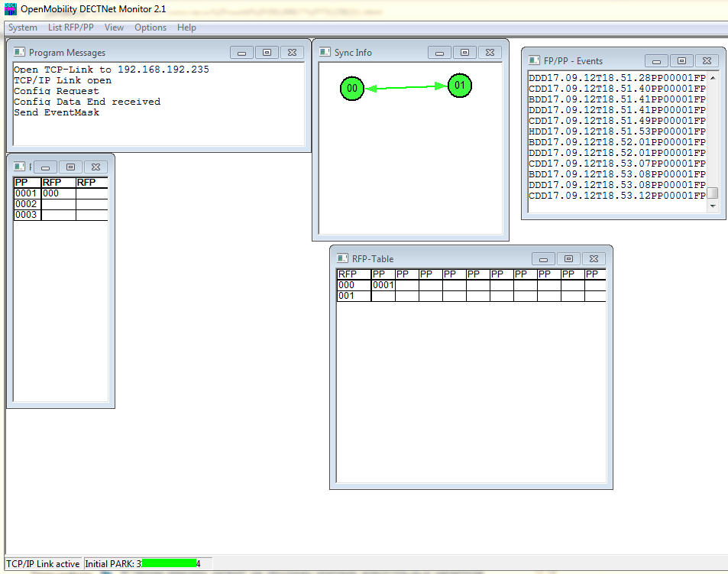Maximize the small PP table window
This screenshot has height=574, width=728.
pos(70,167)
